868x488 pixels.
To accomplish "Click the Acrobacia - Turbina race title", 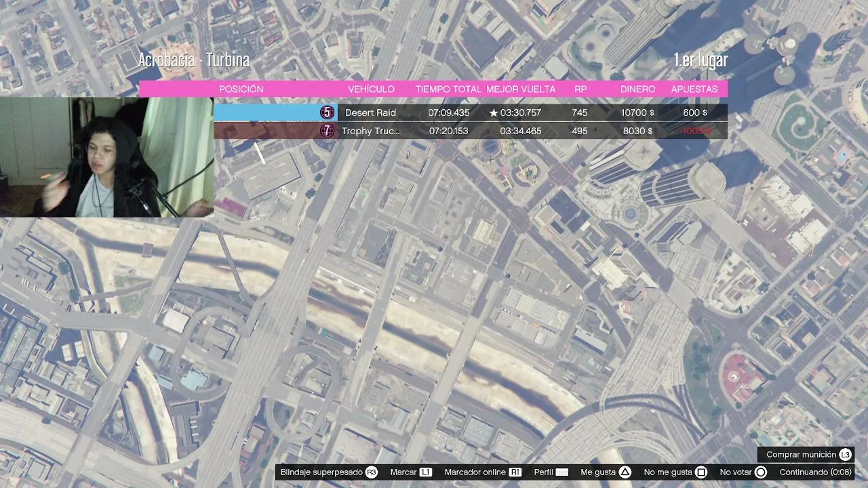I will click(194, 60).
